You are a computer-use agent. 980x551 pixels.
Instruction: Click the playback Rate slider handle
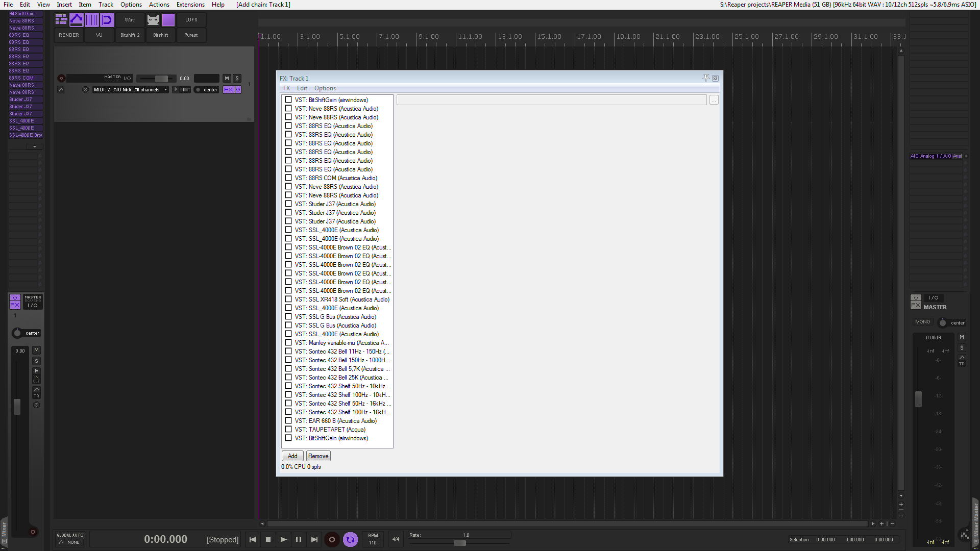point(460,543)
